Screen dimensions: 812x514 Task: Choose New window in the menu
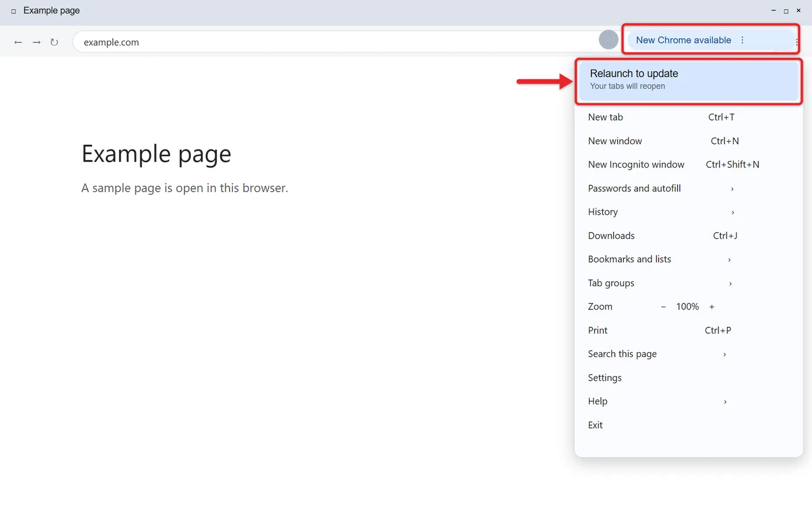pyautogui.click(x=688, y=141)
